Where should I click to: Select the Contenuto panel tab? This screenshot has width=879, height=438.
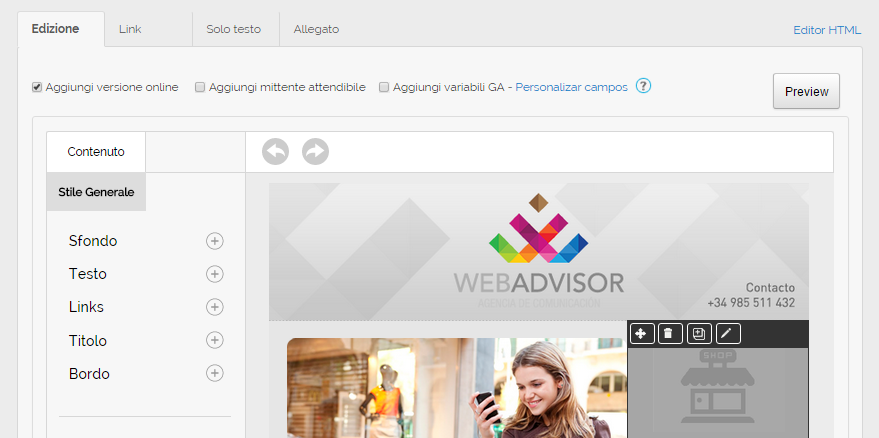[x=96, y=152]
